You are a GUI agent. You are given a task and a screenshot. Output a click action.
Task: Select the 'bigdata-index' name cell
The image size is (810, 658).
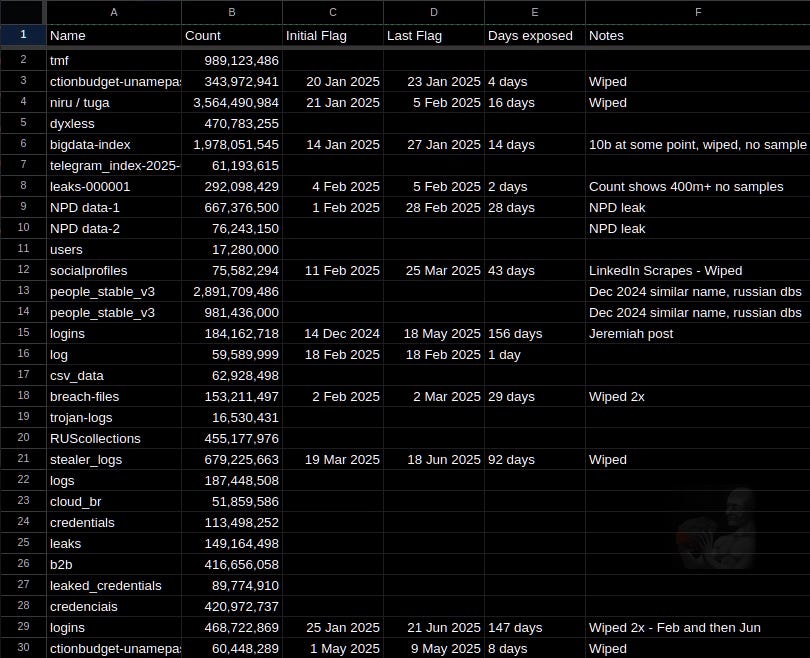[114, 145]
